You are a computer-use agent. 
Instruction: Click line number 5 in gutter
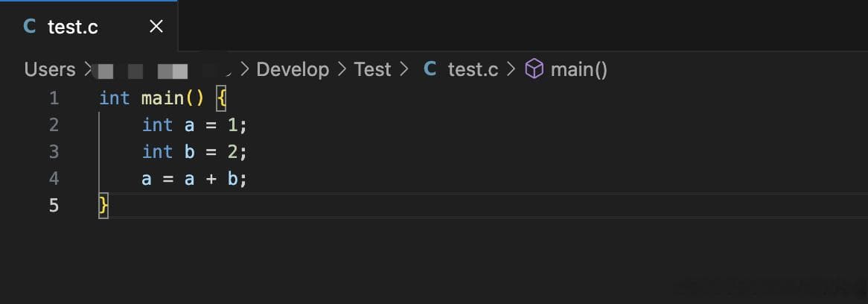pyautogui.click(x=54, y=206)
